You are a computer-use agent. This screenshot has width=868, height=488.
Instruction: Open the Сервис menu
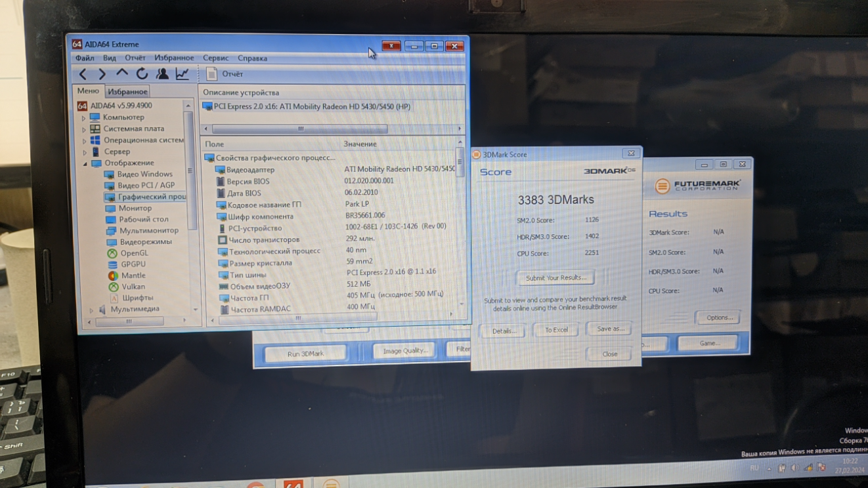[216, 58]
